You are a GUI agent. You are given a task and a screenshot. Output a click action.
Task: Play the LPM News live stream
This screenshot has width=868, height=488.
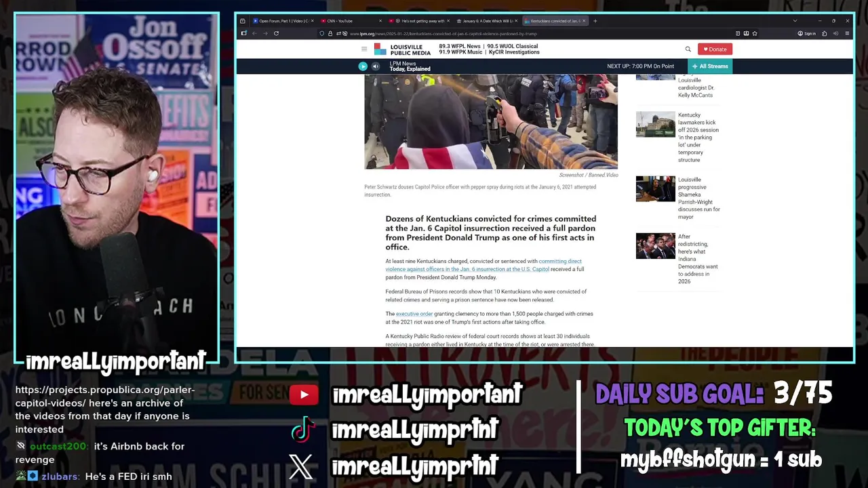point(363,66)
